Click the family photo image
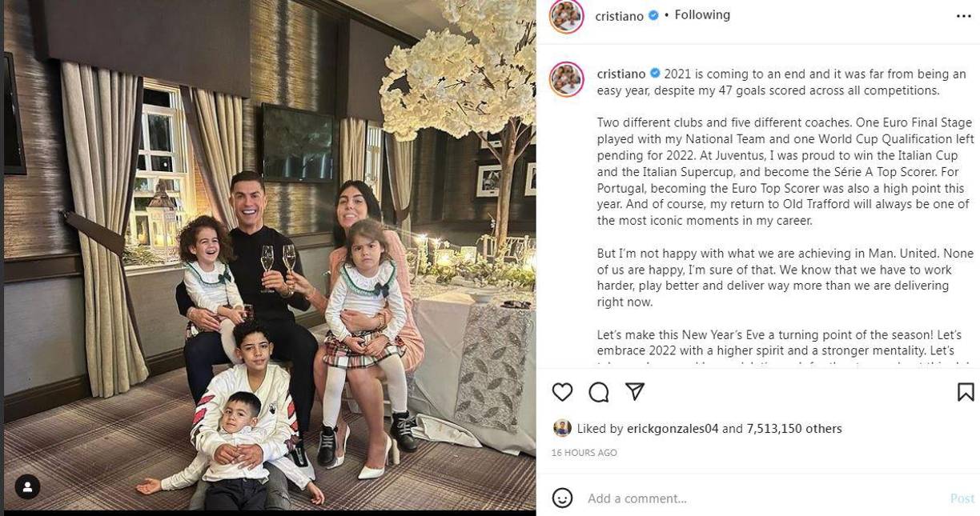The image size is (980, 516). [x=270, y=256]
